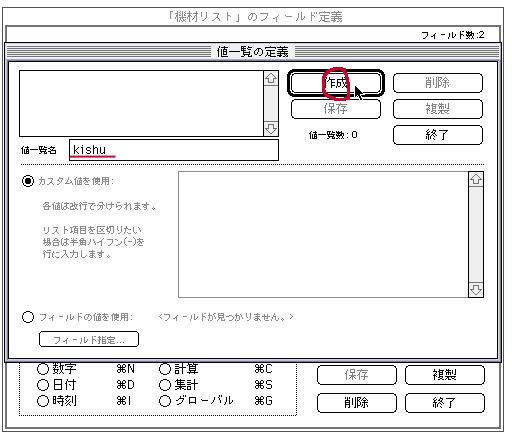Image resolution: width=512 pixels, height=435 pixels.
Task: Click down arrow of custom values scrollbar
Action: click(476, 289)
